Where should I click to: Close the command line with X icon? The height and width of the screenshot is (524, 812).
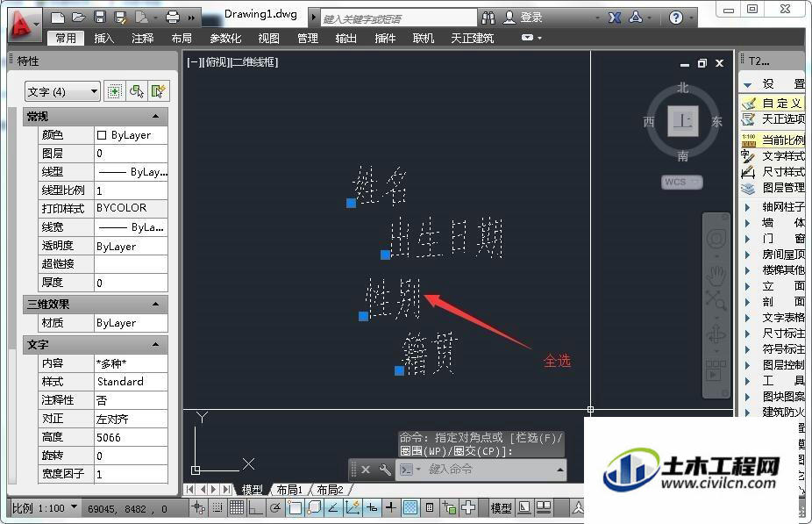(366, 470)
